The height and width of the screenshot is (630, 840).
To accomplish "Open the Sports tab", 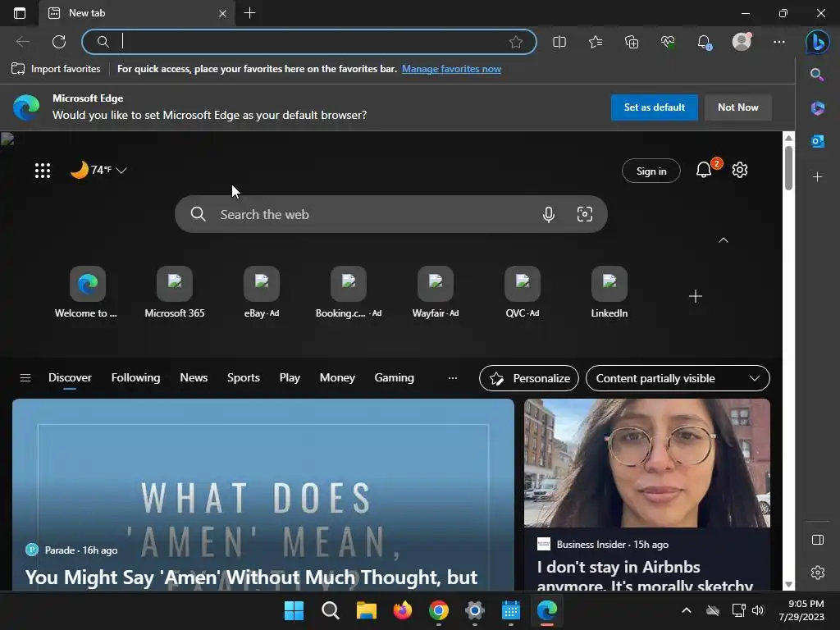I will click(243, 377).
